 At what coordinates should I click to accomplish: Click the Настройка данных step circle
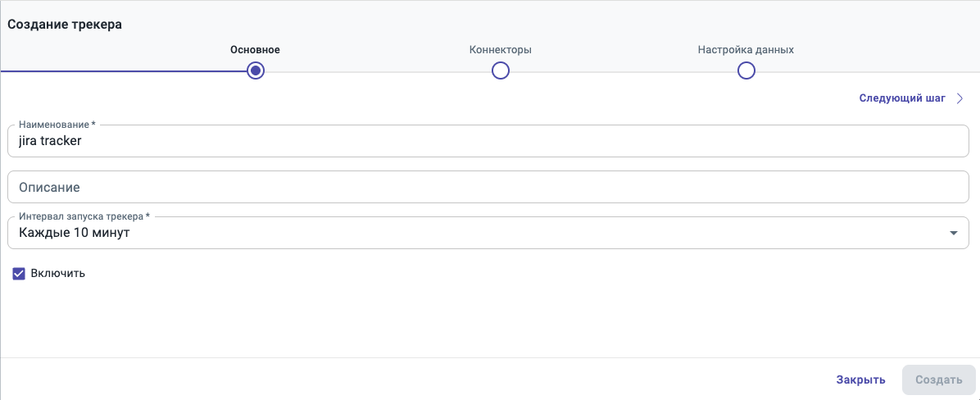[x=746, y=71]
